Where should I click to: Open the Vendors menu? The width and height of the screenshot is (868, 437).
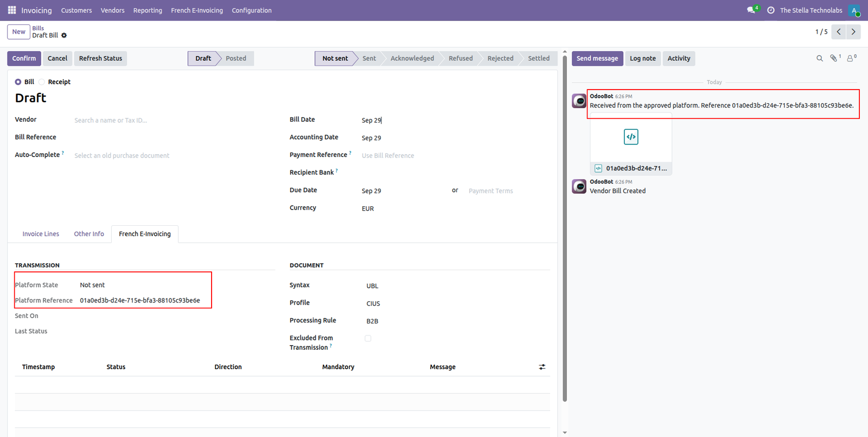click(113, 10)
